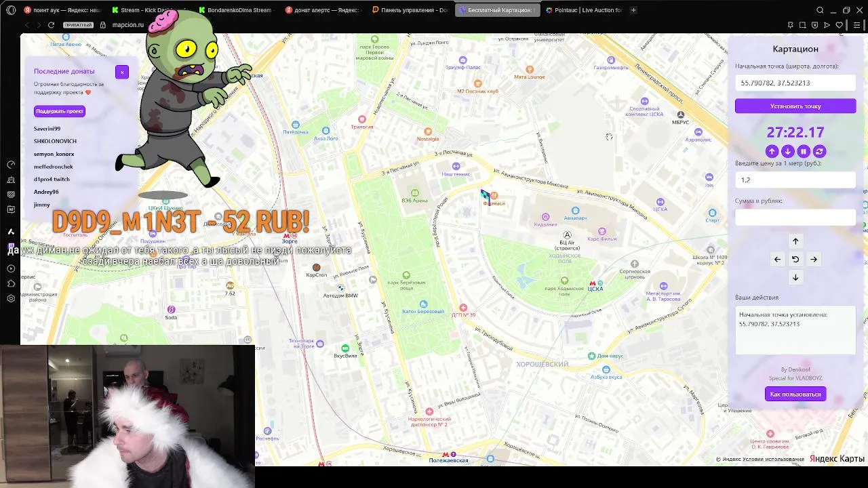
Task: Decrease the timer with the down-arrow button
Action: (787, 151)
